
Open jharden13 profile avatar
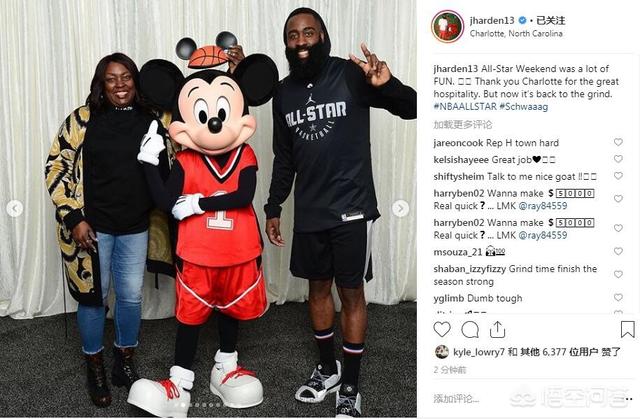coord(447,27)
